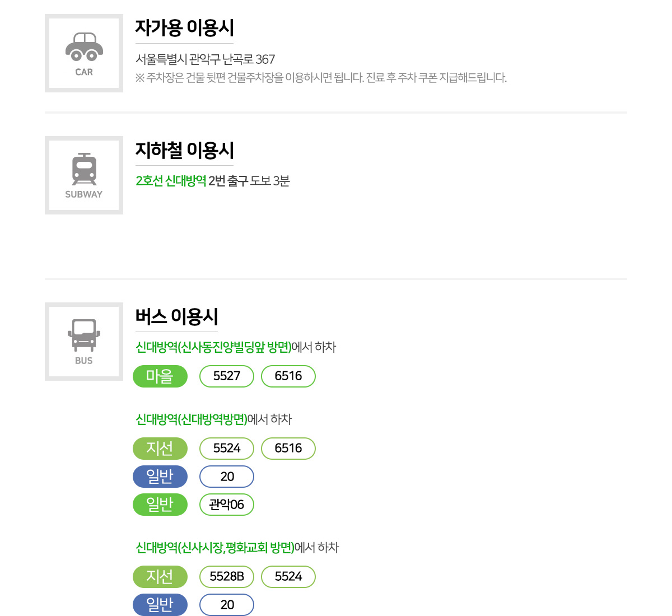The height and width of the screenshot is (616, 672).
Task: Click the 6516 pill next to 5527
Action: click(x=288, y=376)
